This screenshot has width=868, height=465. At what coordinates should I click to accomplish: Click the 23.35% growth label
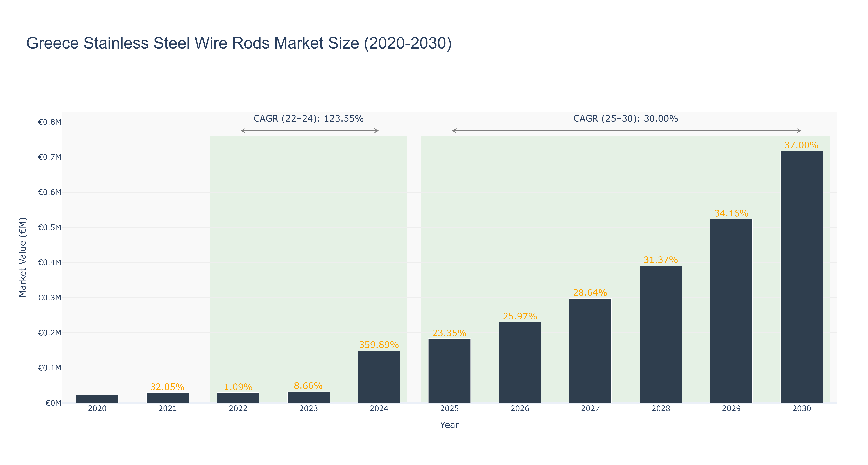[x=449, y=333]
